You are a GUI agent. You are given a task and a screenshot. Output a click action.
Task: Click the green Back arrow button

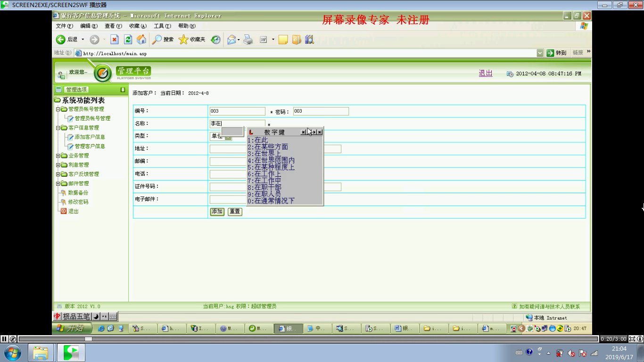click(61, 40)
